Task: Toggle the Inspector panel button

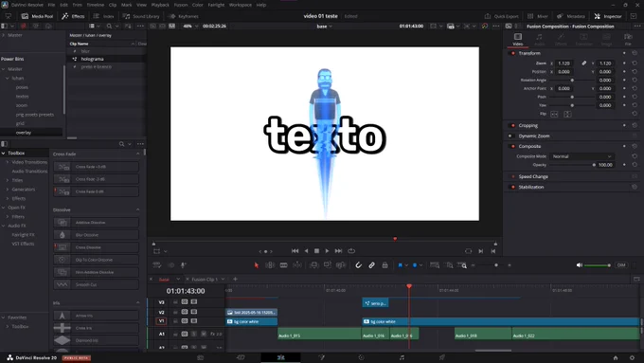Action: 608,16
